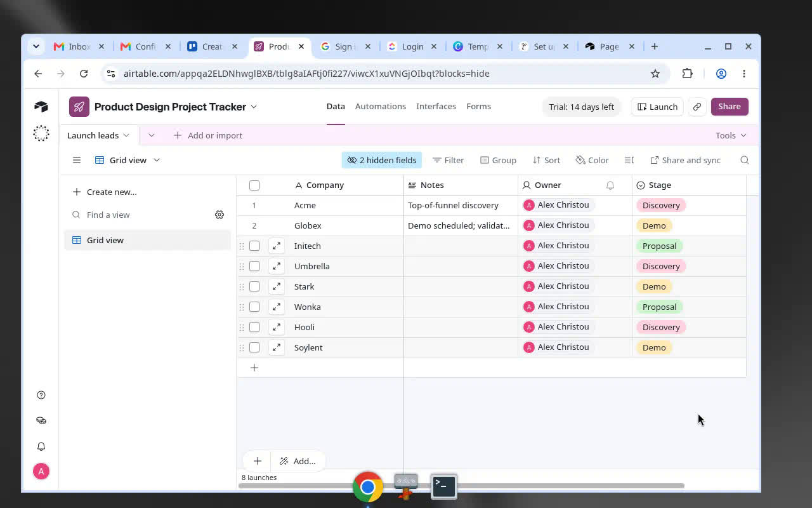The image size is (812, 508).
Task: Open the notifications bell in the left rail
Action: pyautogui.click(x=41, y=446)
